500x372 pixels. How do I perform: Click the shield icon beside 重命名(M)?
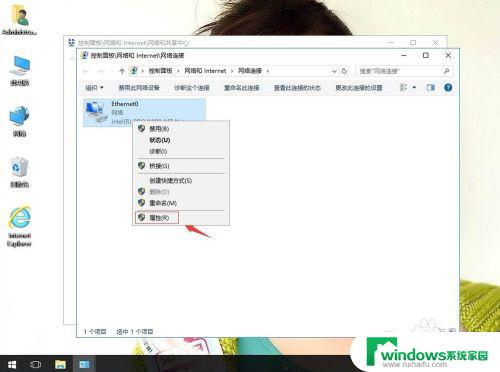[x=142, y=203]
